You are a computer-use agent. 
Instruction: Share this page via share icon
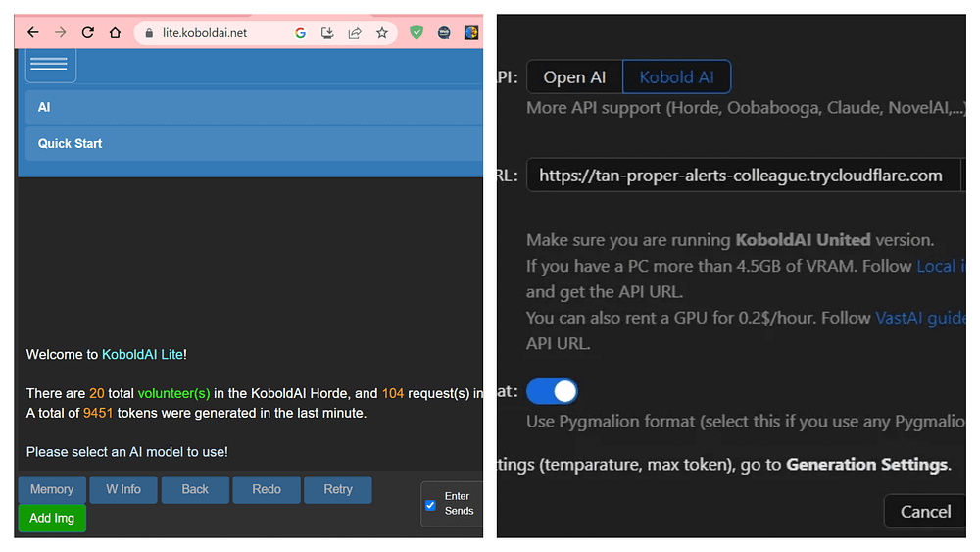[355, 33]
